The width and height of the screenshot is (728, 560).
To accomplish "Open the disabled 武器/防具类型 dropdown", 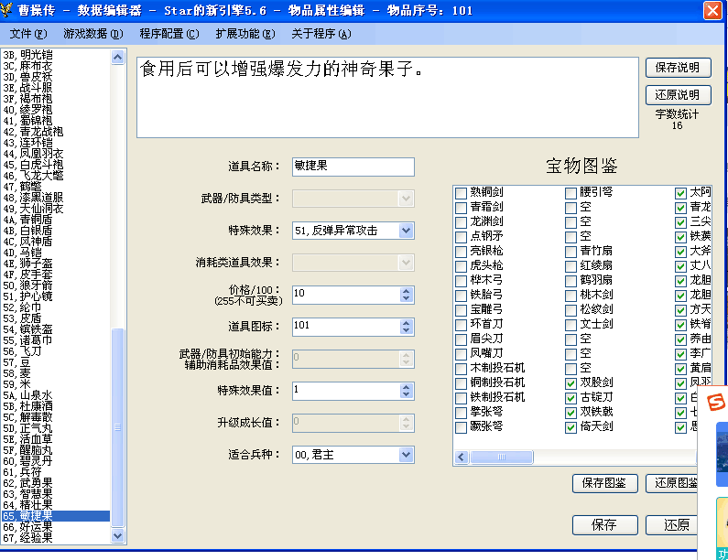I will click(406, 199).
